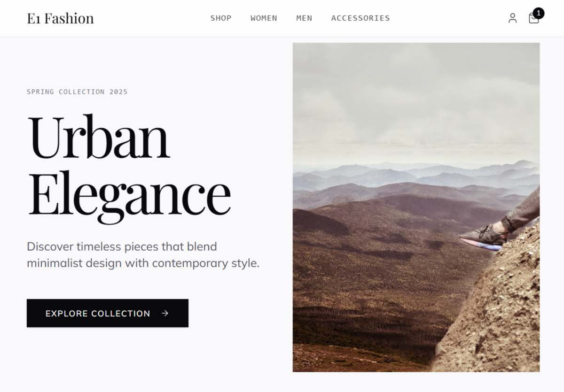This screenshot has width=564, height=392.
Task: Click the rocky slope in hero image
Action: point(493,310)
